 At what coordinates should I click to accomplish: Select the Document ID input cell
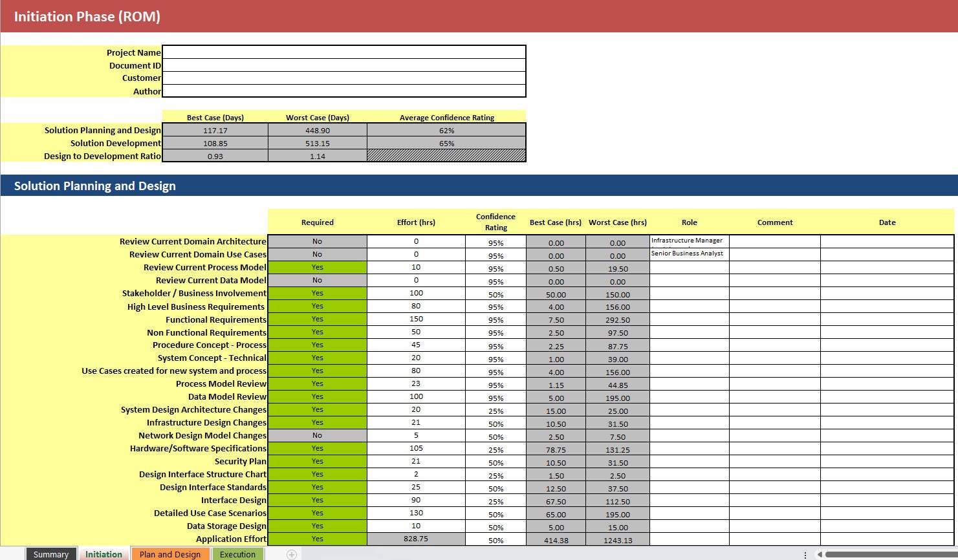coord(344,65)
